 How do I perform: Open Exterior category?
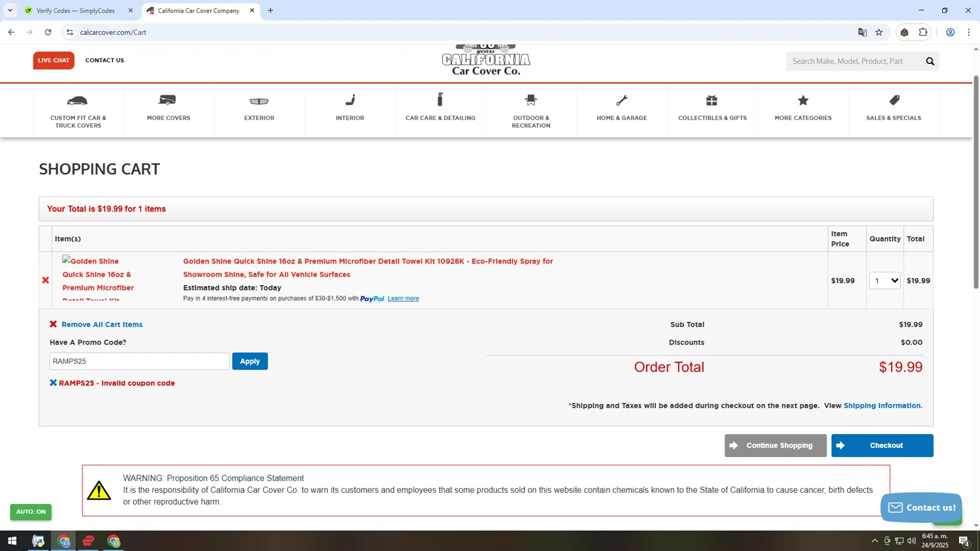[x=259, y=110]
